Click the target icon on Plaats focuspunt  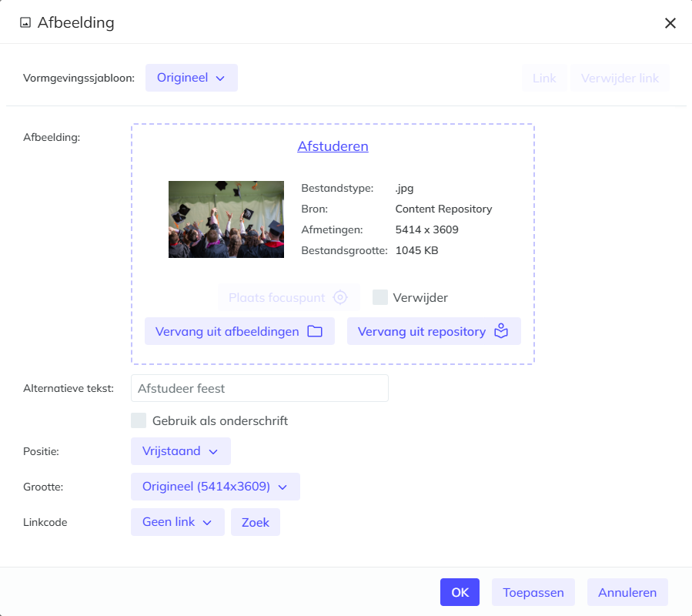point(340,297)
